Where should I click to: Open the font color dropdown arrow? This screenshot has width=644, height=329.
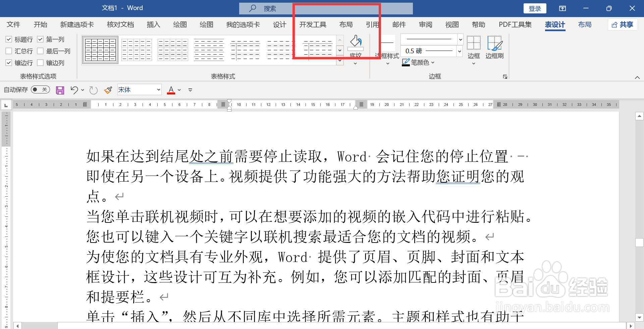[179, 90]
